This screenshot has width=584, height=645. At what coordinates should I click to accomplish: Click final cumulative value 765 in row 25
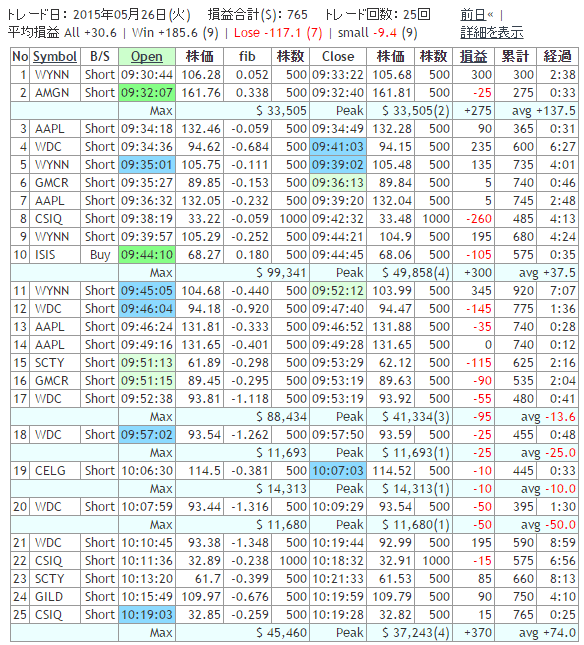pyautogui.click(x=523, y=615)
